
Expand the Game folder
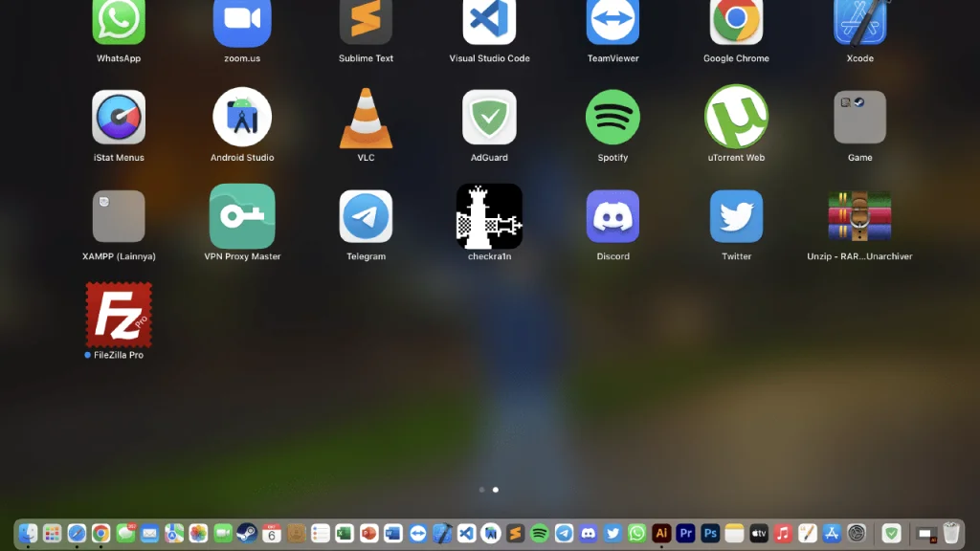point(860,117)
